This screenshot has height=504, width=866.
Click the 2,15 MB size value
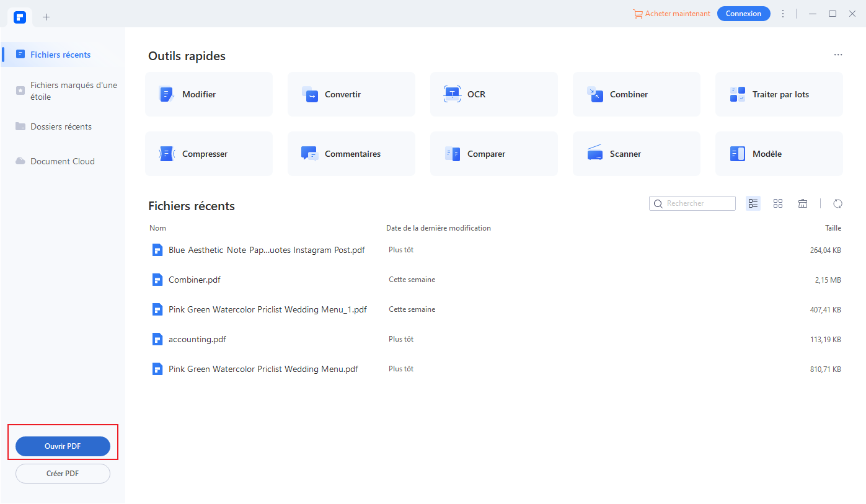tap(828, 280)
